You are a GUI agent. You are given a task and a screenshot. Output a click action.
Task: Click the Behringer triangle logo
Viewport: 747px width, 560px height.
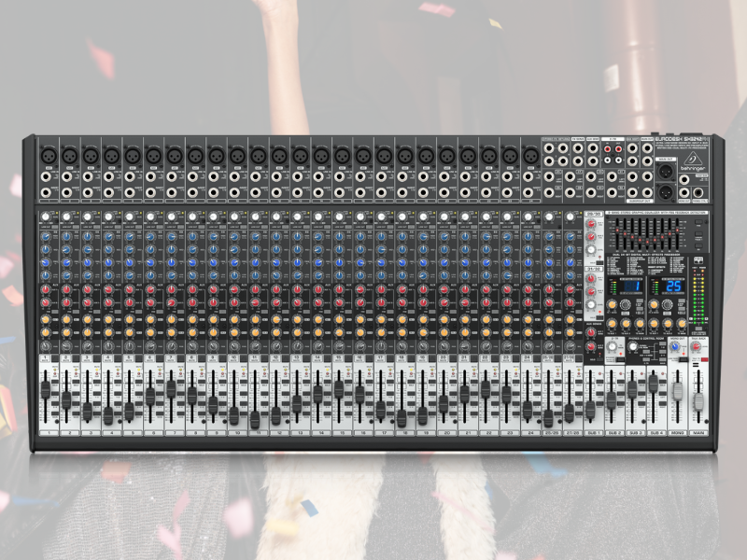tap(693, 159)
